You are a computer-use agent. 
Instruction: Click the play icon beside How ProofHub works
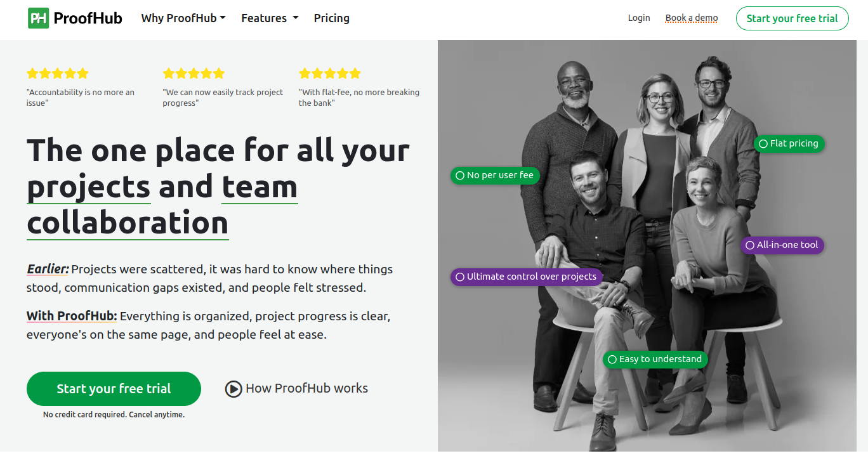click(233, 389)
